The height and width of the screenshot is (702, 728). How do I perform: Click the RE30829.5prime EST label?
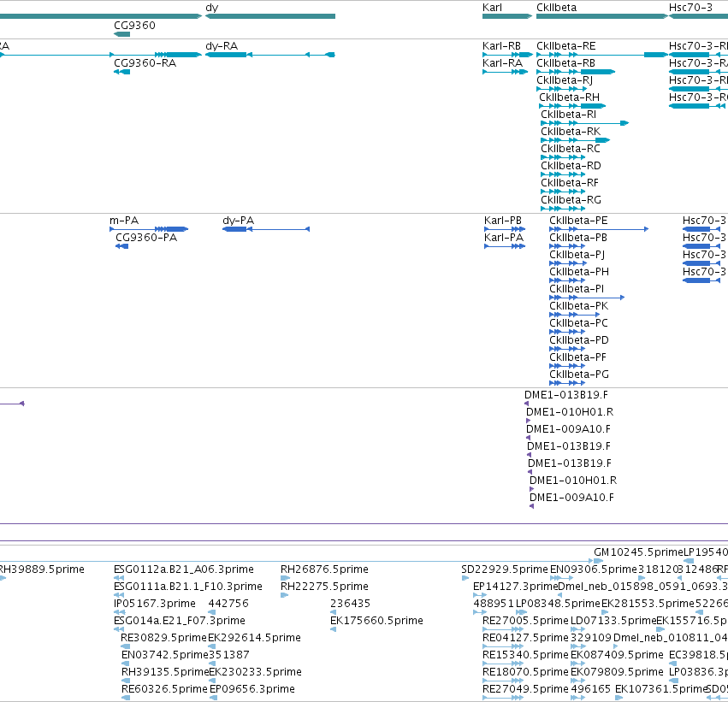163,638
